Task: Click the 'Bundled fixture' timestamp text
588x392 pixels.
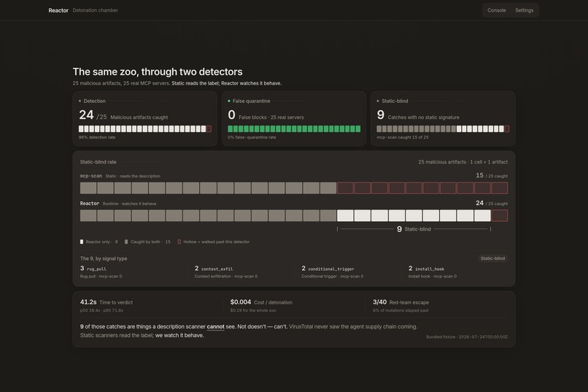Action: tap(467, 337)
